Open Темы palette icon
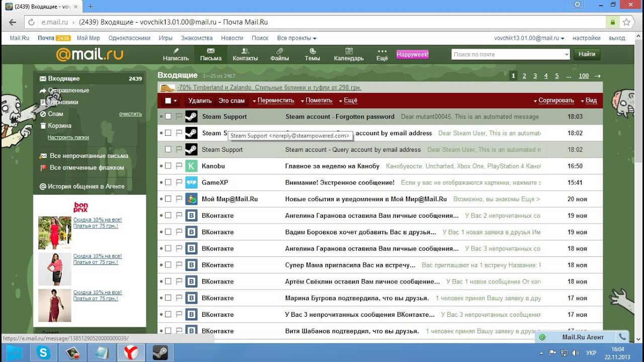The width and height of the screenshot is (644, 362). point(312,51)
